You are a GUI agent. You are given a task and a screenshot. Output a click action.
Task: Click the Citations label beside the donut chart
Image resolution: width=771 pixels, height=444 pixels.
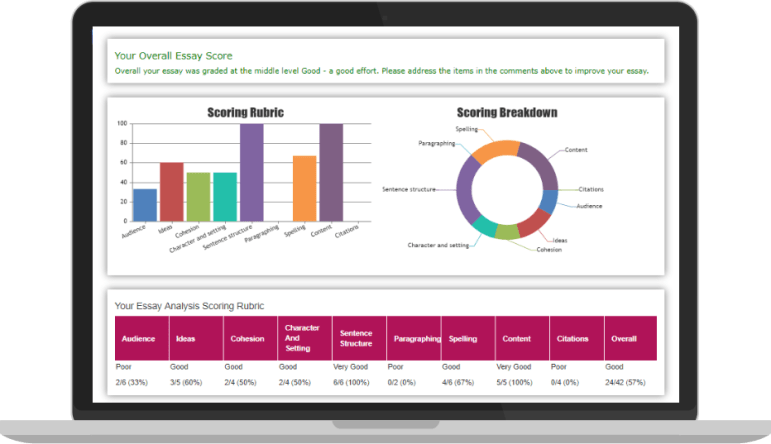(591, 189)
